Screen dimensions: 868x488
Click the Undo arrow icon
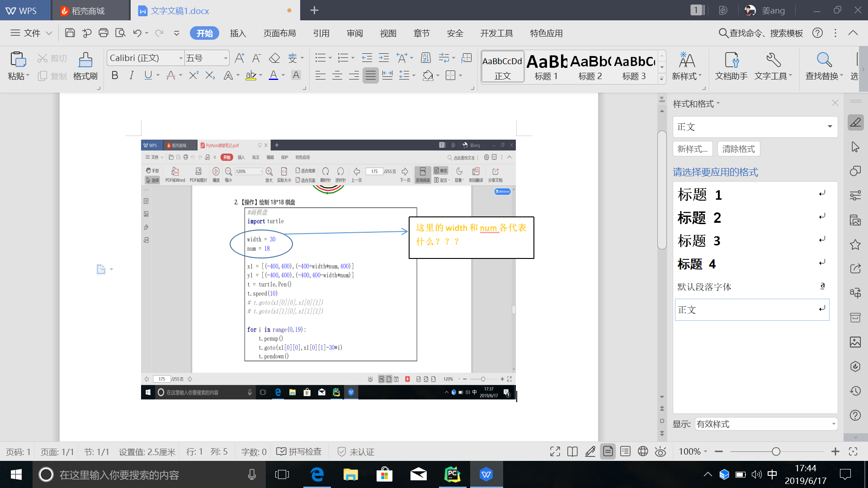point(137,33)
